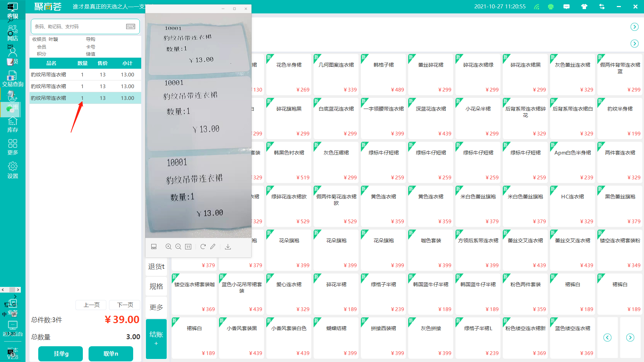
Task: Open the T-shirt skin theme icon
Action: [584, 7]
